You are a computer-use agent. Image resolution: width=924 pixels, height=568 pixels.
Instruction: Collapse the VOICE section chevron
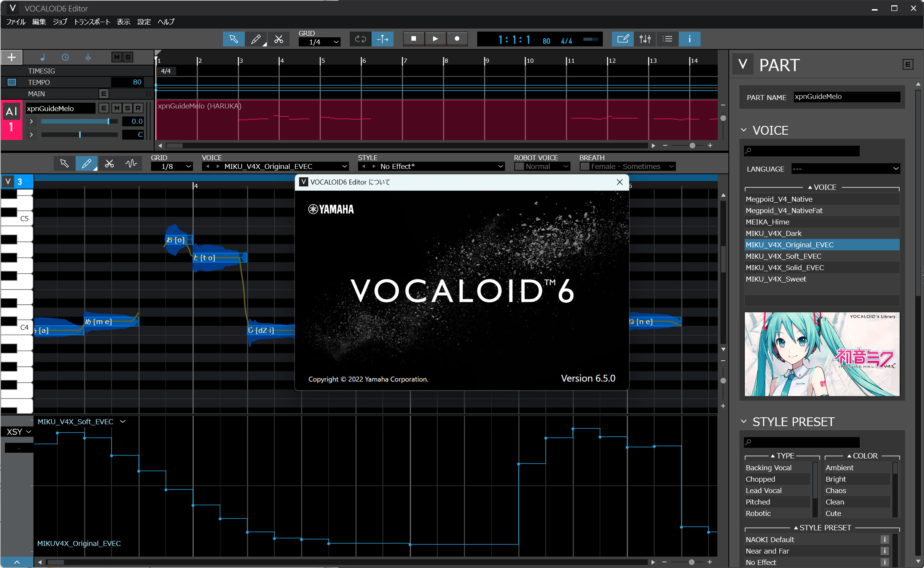click(744, 130)
